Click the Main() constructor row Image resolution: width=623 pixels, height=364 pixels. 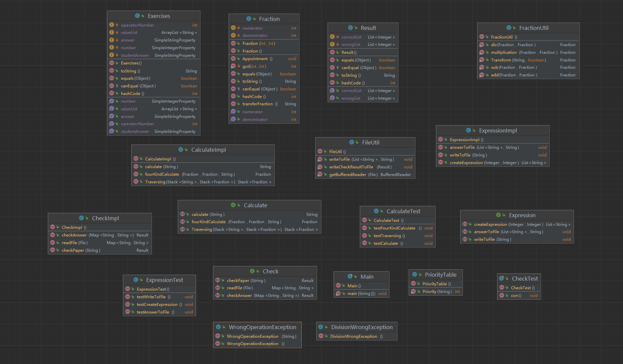pos(362,286)
